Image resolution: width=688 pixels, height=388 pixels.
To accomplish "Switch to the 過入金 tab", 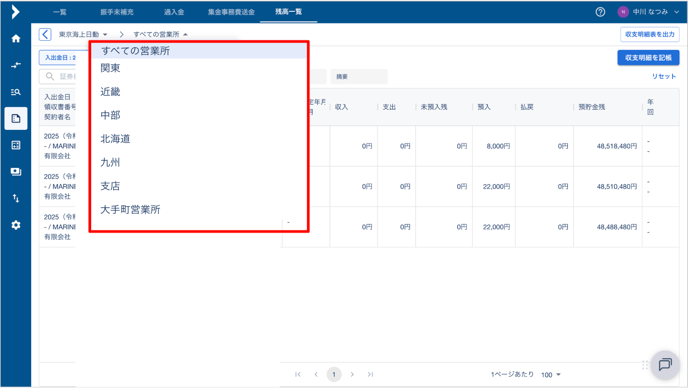I will click(x=174, y=12).
